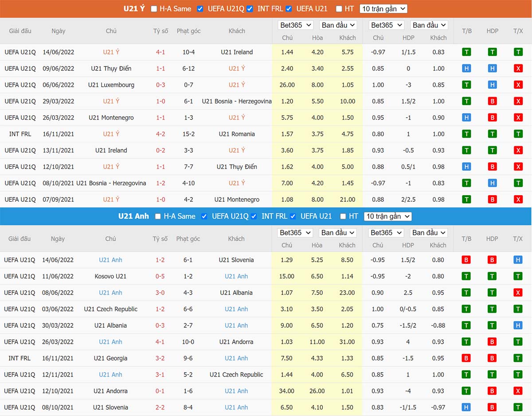This screenshot has height=416, width=532.
Task: Click the 'Phạt góc' column header in U21 Ý table
Action: pos(188,31)
